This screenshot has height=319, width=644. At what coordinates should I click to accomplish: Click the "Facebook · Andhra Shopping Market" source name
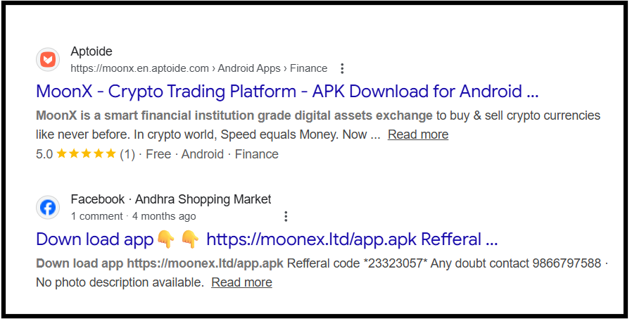170,199
